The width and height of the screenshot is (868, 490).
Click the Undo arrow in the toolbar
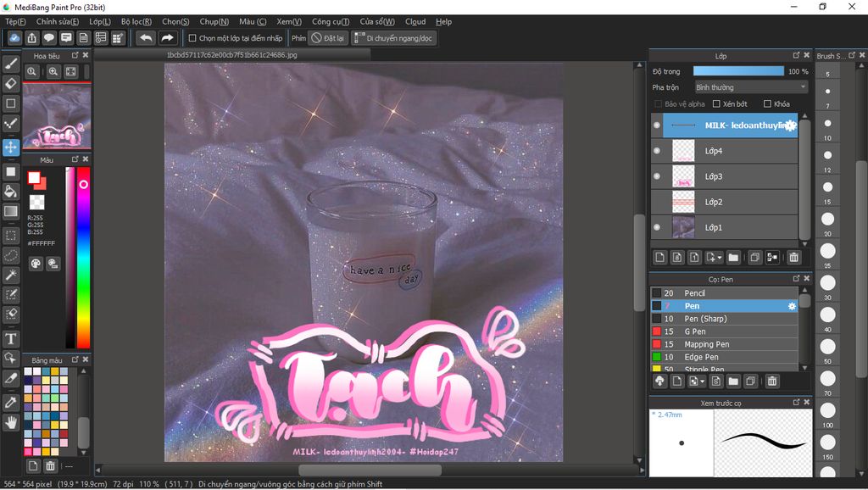146,38
